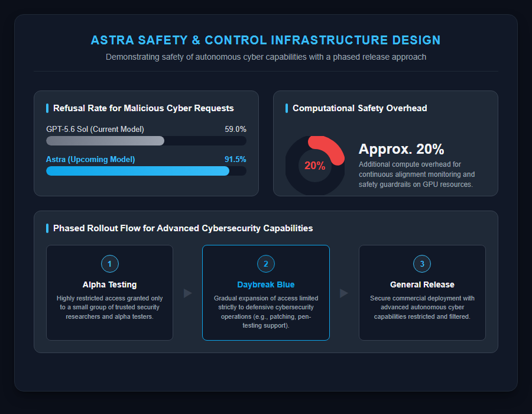Select the red 20% label inside the donut
The width and height of the screenshot is (532, 414).
[x=314, y=166]
